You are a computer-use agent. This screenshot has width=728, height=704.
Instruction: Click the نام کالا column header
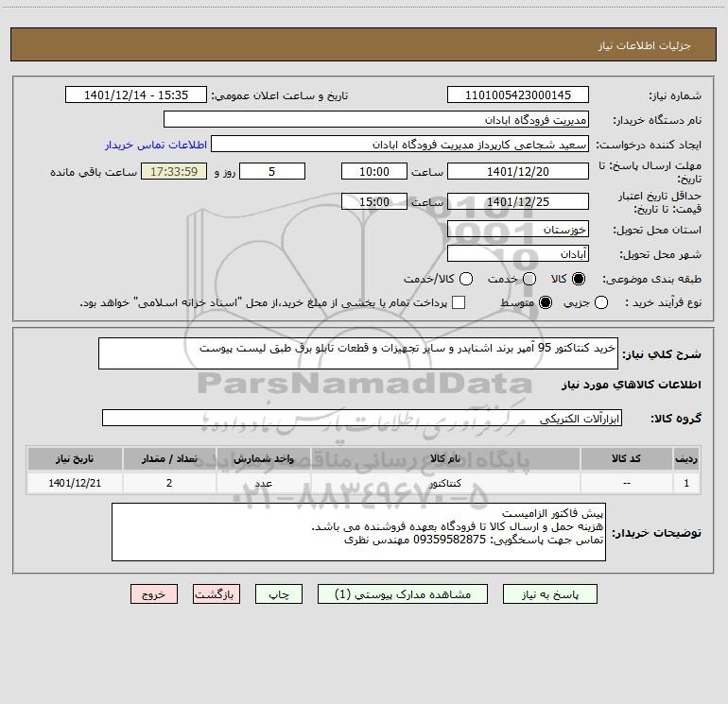coord(445,458)
